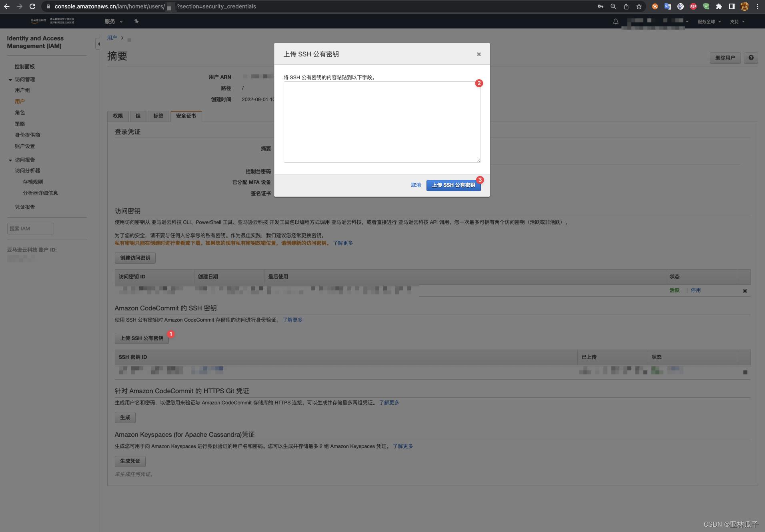Image resolution: width=765 pixels, height=532 pixels.
Task: Open the extensions puzzle piece menu
Action: (x=719, y=6)
